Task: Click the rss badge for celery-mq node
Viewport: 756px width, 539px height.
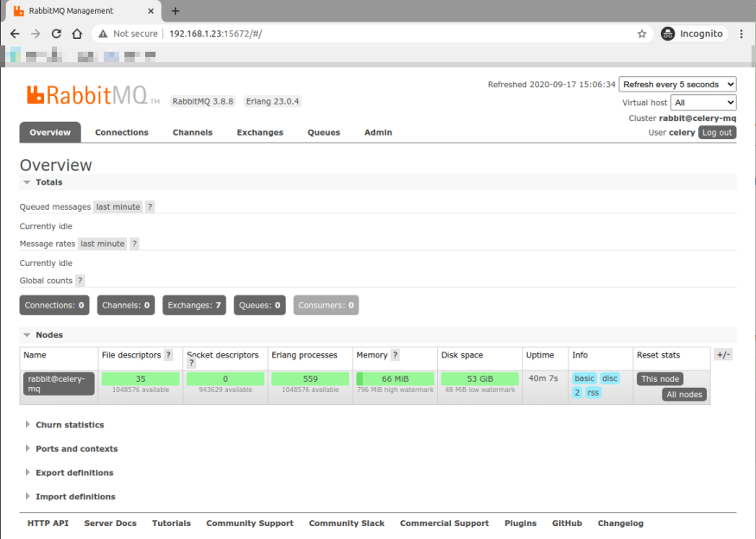Action: (x=593, y=393)
